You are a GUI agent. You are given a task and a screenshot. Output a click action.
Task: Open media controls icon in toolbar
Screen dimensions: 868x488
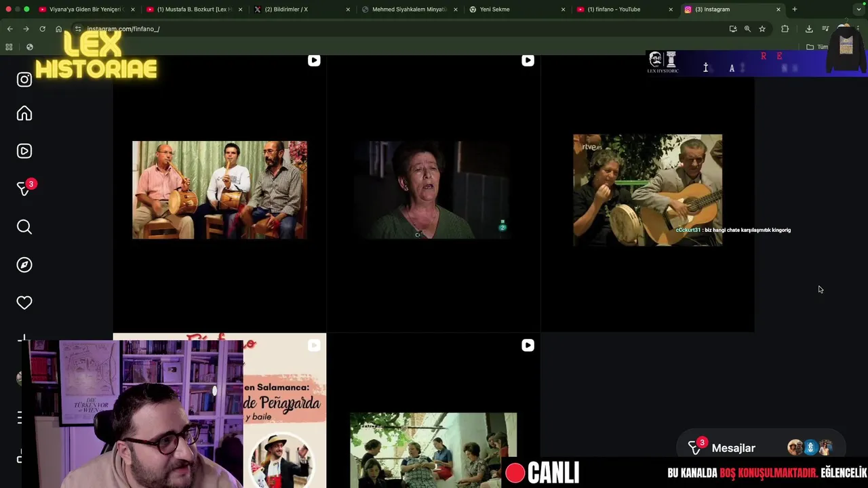pos(825,29)
